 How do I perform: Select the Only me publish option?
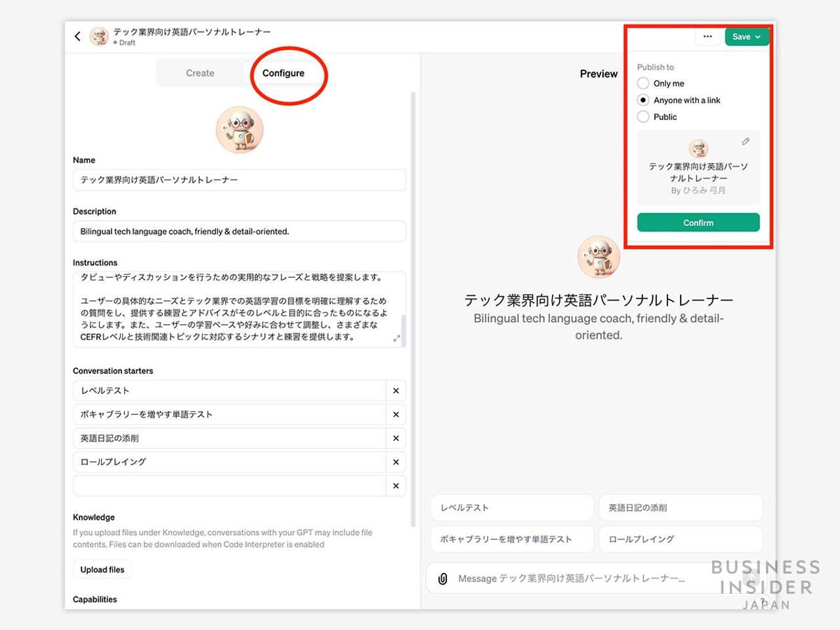click(x=643, y=83)
